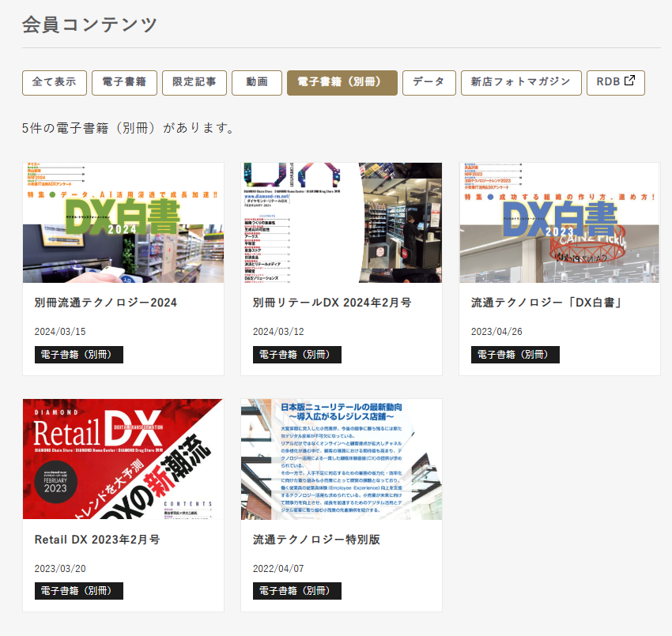672x636 pixels.
Task: Open the 別冊流通テクノロジー2024 title link
Action: click(106, 303)
